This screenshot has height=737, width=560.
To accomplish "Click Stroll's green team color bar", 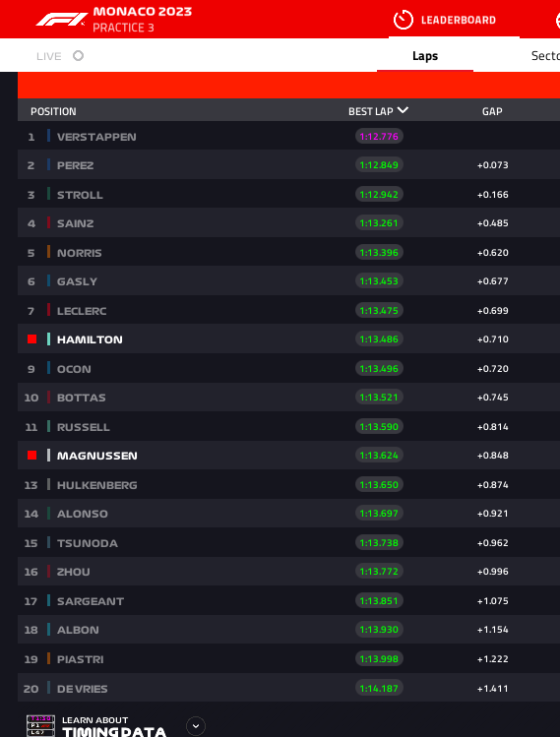I will [48, 194].
